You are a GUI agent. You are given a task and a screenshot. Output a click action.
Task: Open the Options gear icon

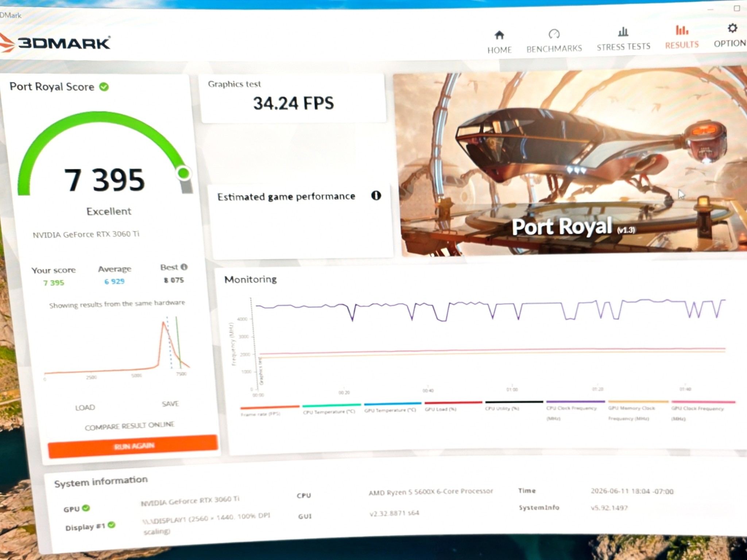pyautogui.click(x=732, y=28)
